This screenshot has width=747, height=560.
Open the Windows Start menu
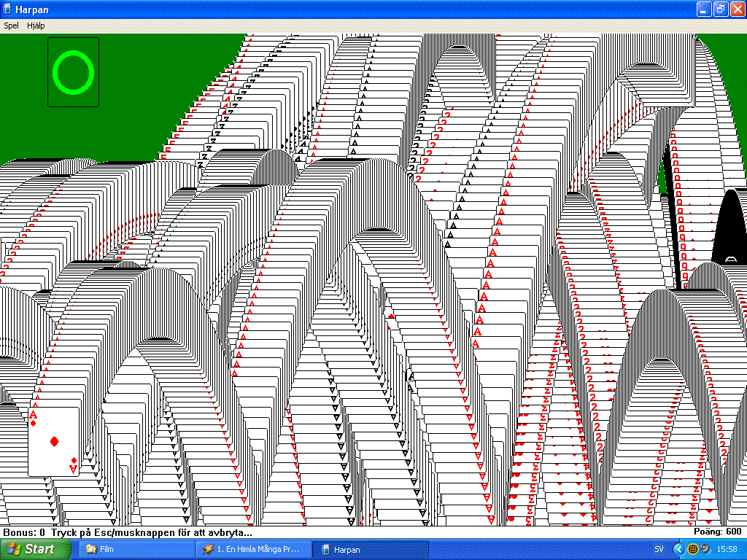pyautogui.click(x=31, y=549)
